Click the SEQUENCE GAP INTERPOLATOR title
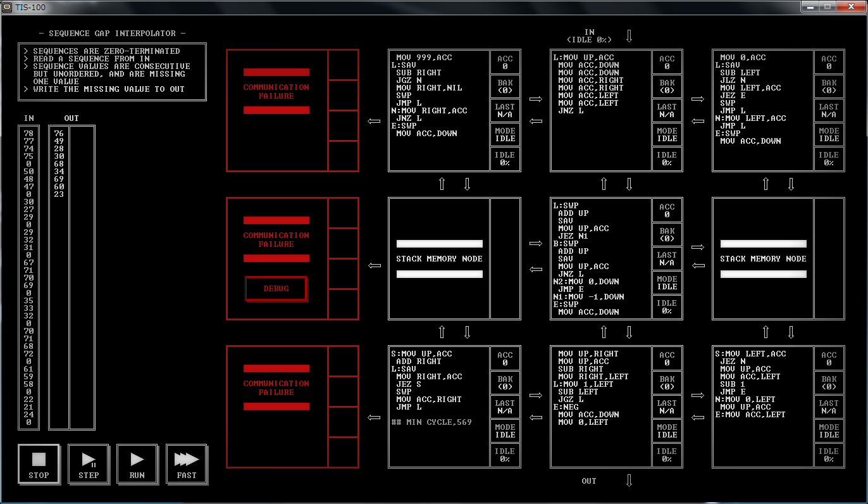The width and height of the screenshot is (868, 504). coord(112,34)
